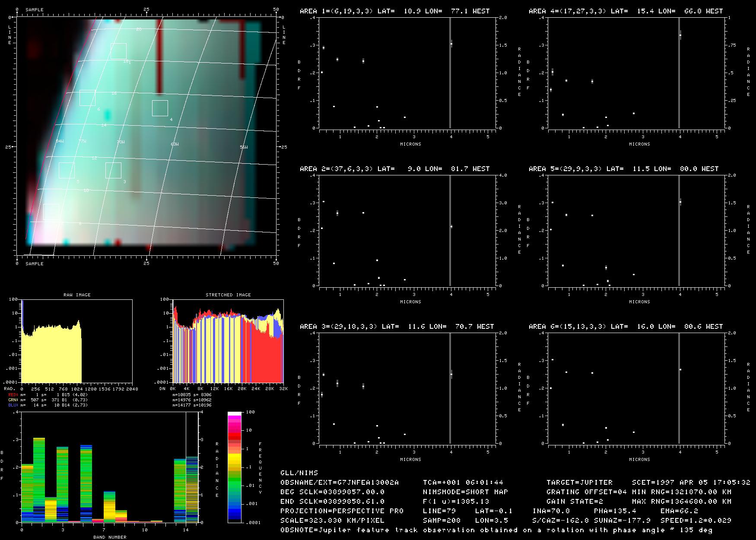Click the Raw Image histogram plot
756x540 pixels.
[x=77, y=341]
